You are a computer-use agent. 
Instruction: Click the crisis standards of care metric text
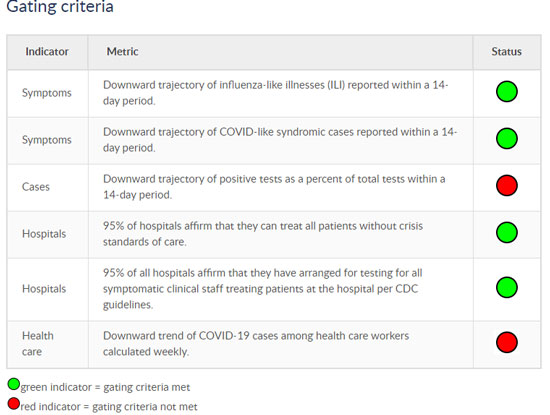pos(263,234)
